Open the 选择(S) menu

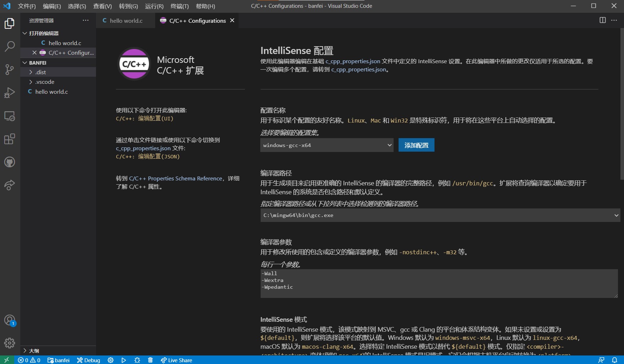tap(77, 6)
